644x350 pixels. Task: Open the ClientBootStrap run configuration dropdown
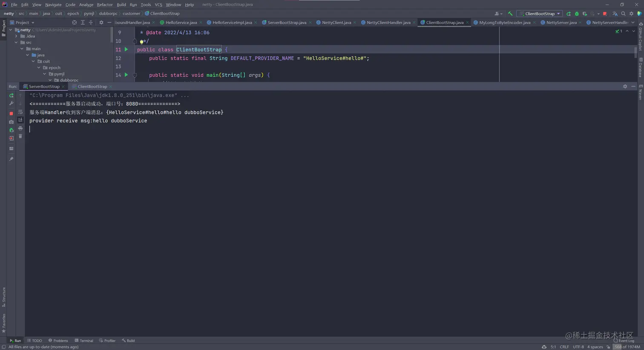[540, 14]
